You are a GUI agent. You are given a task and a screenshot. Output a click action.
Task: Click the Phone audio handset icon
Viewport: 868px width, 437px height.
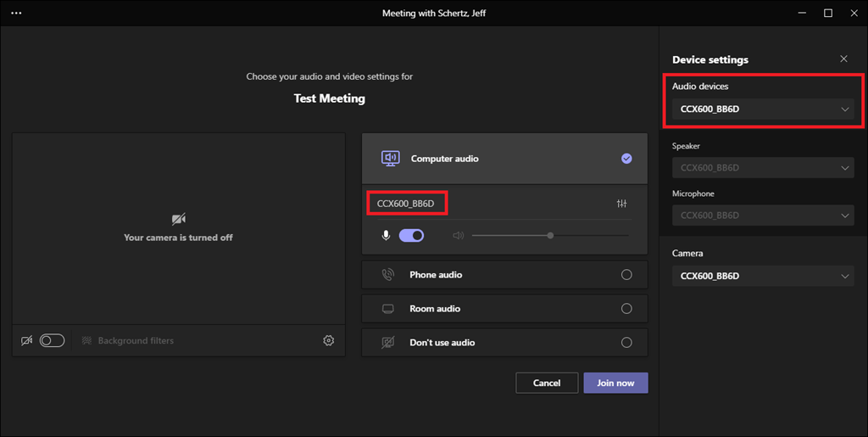pos(388,275)
